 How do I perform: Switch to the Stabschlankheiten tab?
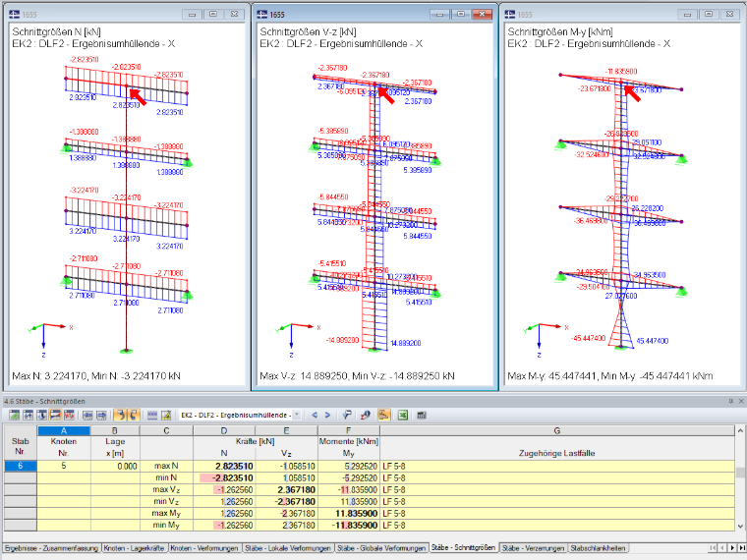click(x=598, y=548)
